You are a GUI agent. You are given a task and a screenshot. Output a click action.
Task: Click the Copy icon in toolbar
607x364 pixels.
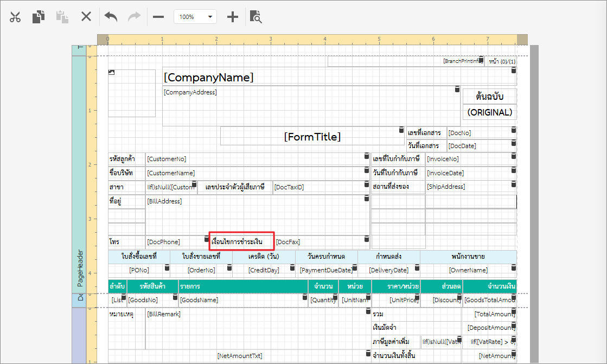click(38, 17)
